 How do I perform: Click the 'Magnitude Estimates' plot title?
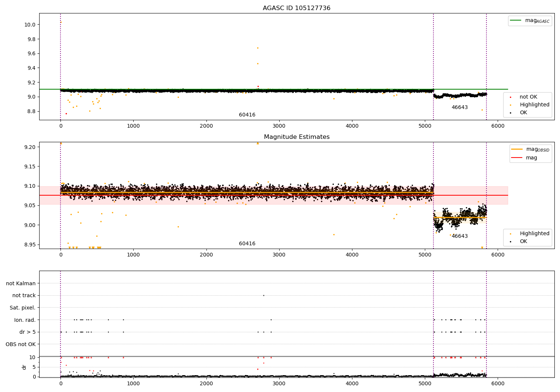pyautogui.click(x=297, y=137)
